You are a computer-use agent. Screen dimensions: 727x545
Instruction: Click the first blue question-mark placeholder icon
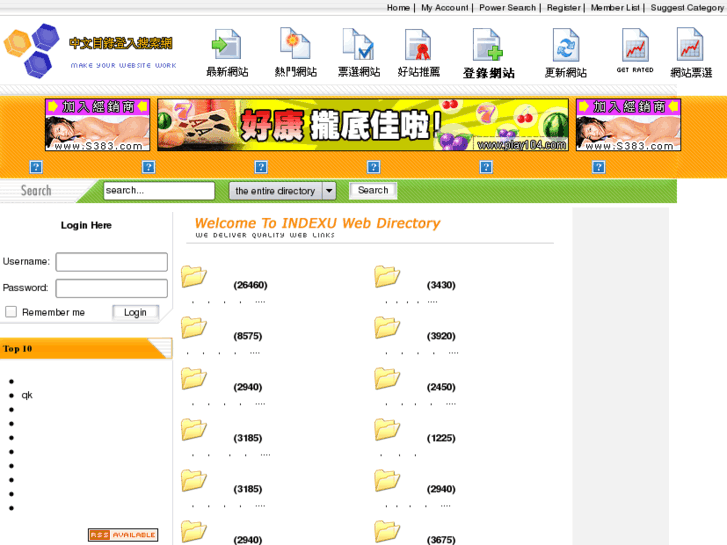click(36, 167)
